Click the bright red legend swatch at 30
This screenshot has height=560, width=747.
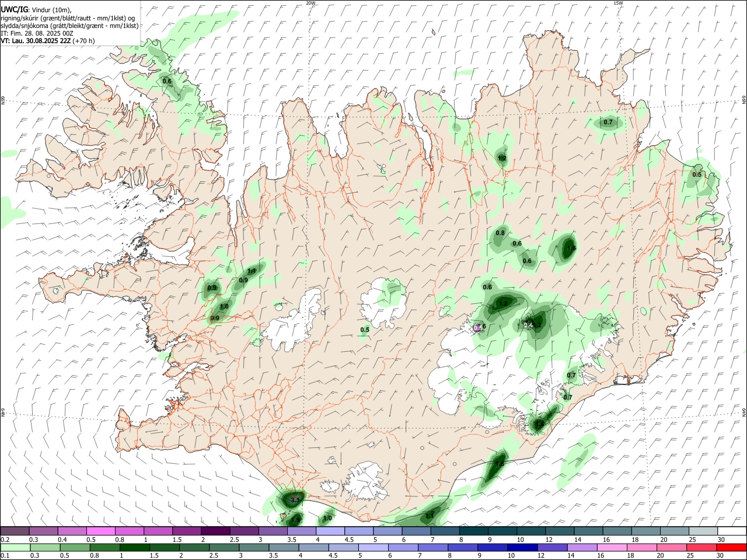[732, 547]
